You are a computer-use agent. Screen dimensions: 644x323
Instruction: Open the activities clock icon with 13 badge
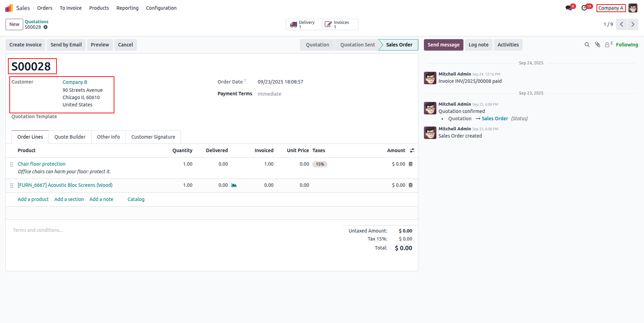pyautogui.click(x=585, y=7)
